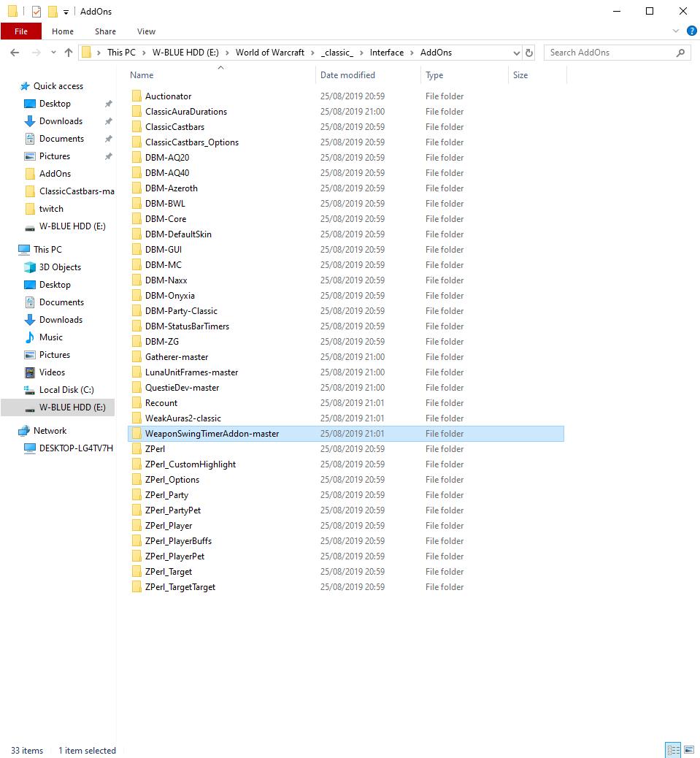Select the WeakAuras2-classic folder name
Screen dimensions: 700x758
point(183,418)
